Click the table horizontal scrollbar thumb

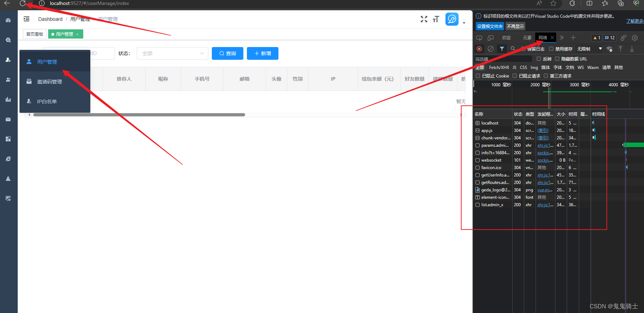tap(139, 115)
